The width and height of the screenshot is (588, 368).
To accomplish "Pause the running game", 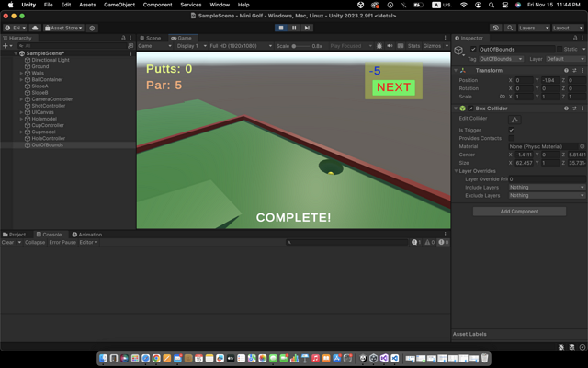I will [294, 28].
